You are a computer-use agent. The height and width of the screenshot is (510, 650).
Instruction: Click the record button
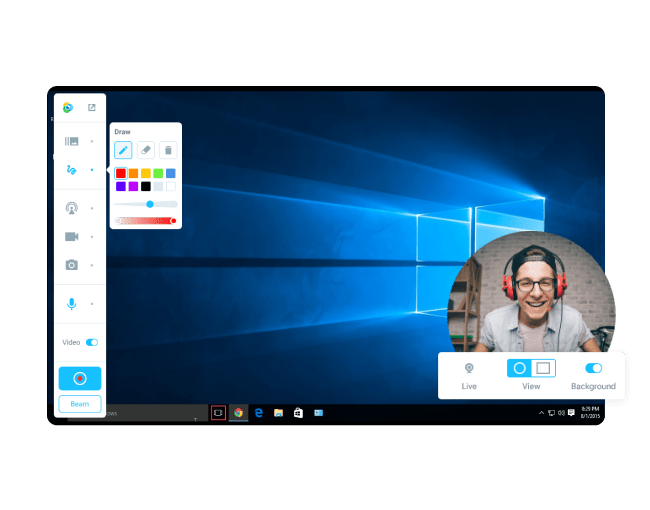(80, 378)
